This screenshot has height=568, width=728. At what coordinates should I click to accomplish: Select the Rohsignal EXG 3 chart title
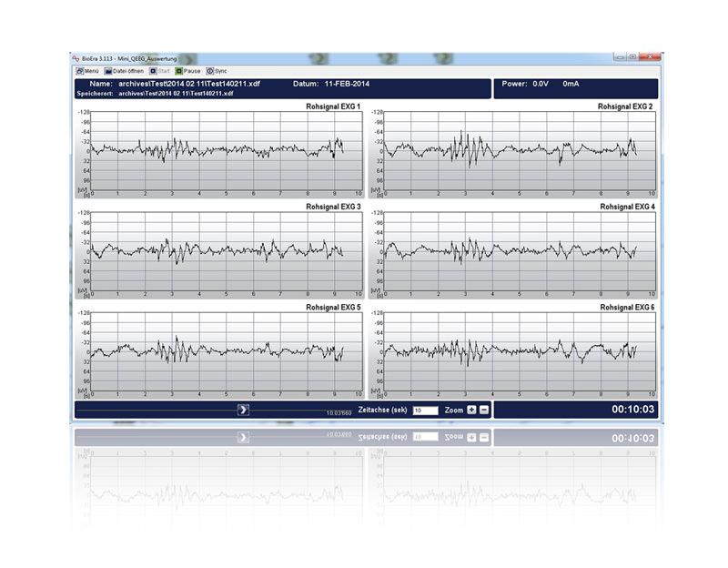pyautogui.click(x=333, y=207)
